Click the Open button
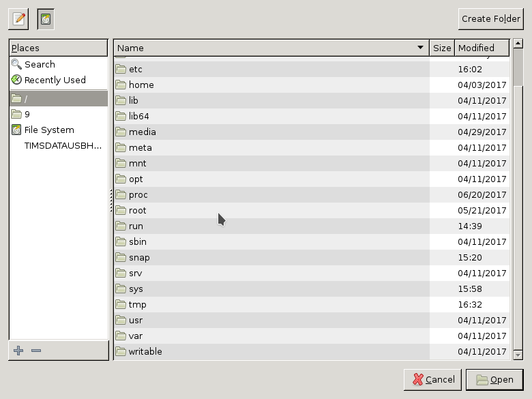532x399 pixels. coord(494,380)
